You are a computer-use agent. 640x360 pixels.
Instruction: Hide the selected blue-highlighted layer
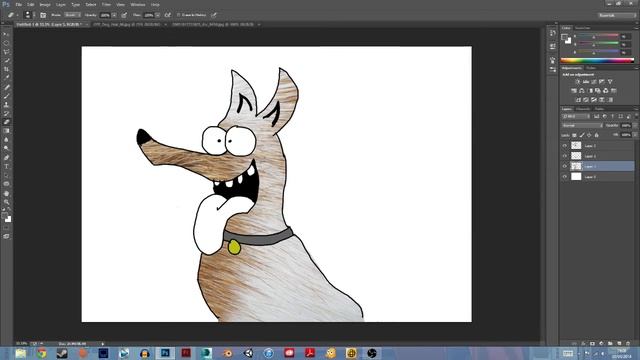565,166
